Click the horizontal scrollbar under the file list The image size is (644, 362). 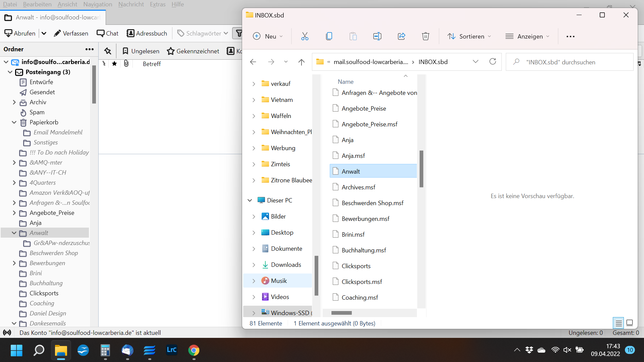[x=341, y=313]
